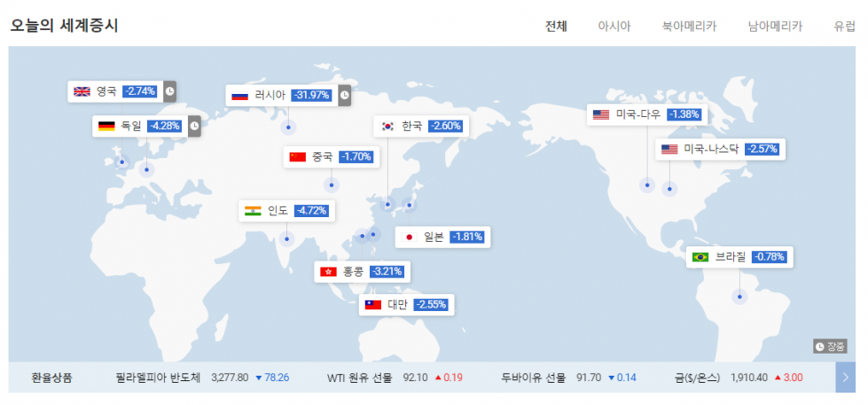
Task: Select the 북아메리카 region tab
Action: click(689, 27)
